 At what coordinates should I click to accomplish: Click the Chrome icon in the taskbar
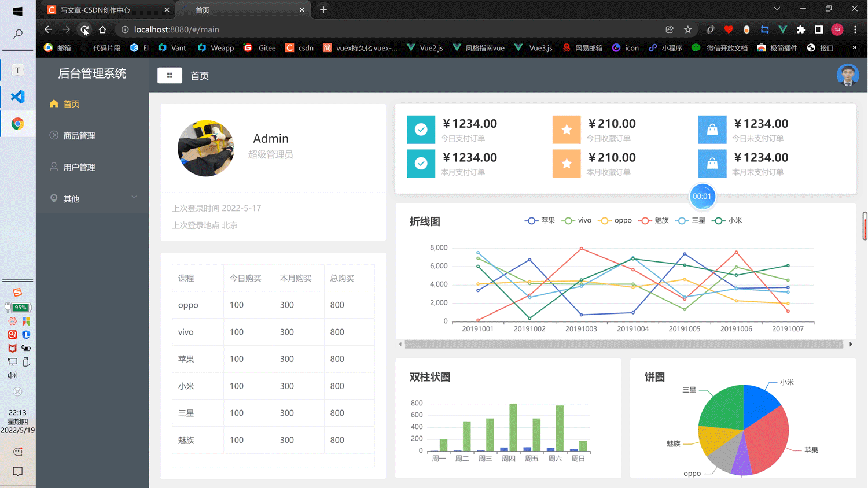pos(18,124)
